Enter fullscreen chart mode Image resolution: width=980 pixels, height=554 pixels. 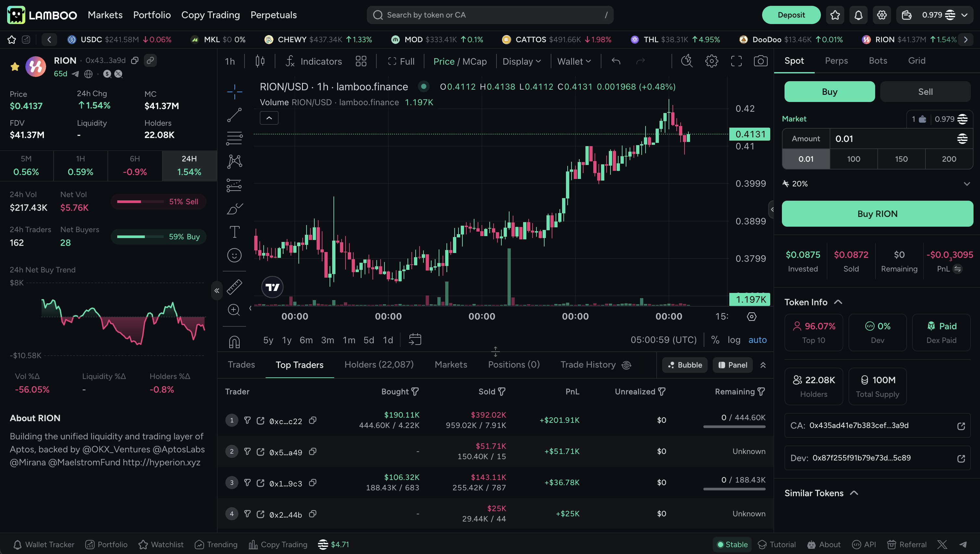736,61
